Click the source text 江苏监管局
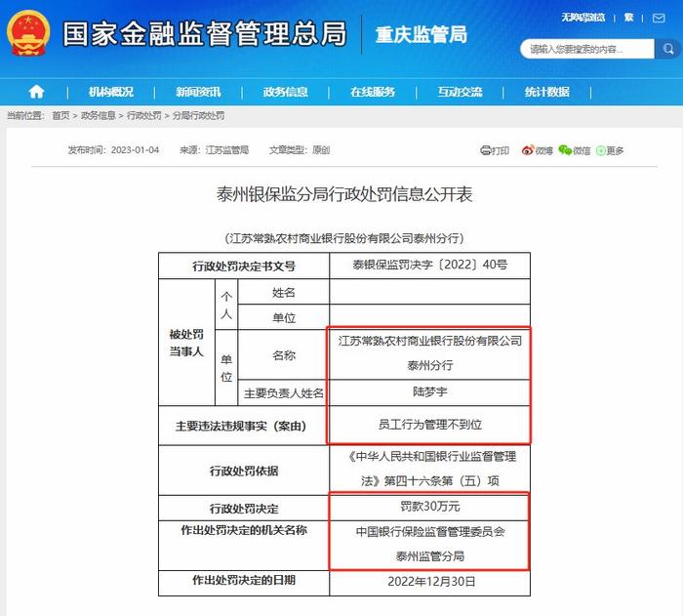The image size is (683, 616). click(227, 150)
